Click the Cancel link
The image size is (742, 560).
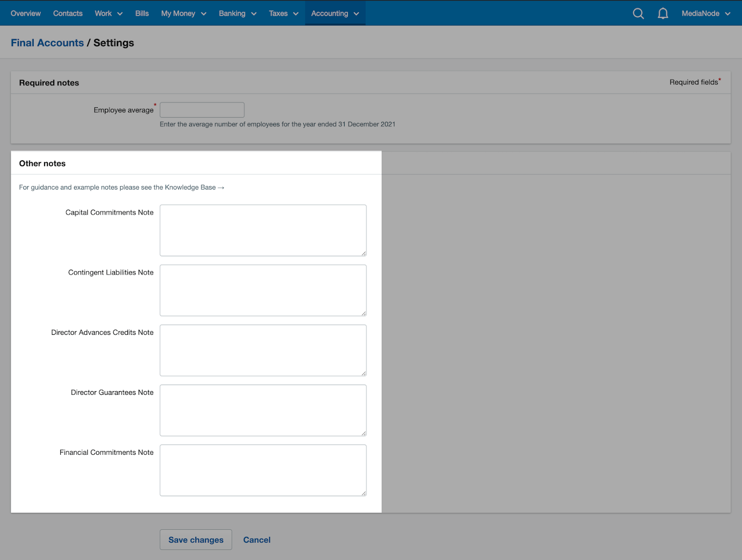[256, 540]
